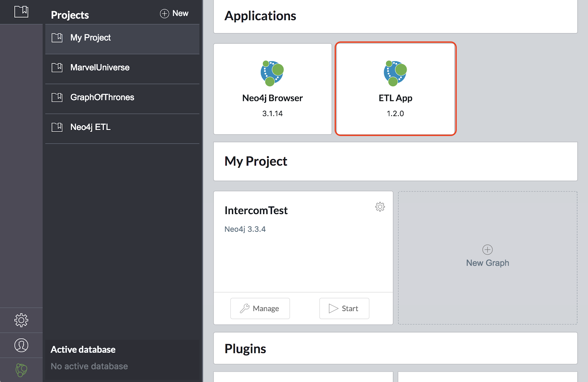
Task: Open the Projects bookmark icon in sidebar
Action: pos(21,11)
